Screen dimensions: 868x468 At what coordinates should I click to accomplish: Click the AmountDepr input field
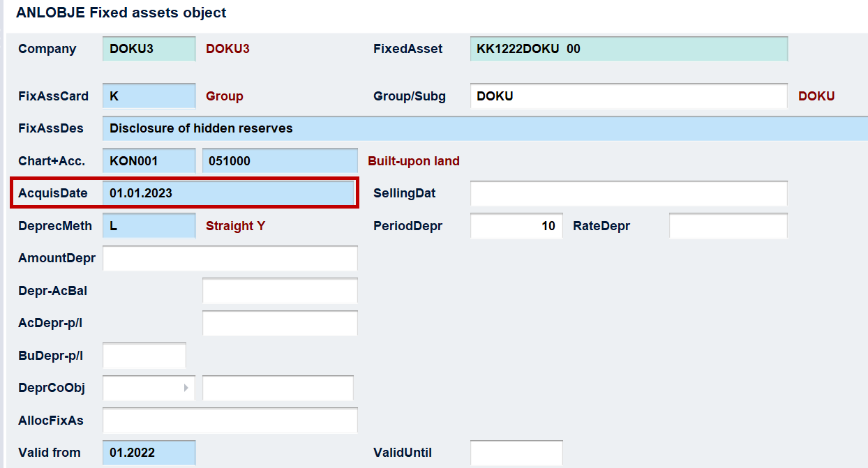click(230, 258)
